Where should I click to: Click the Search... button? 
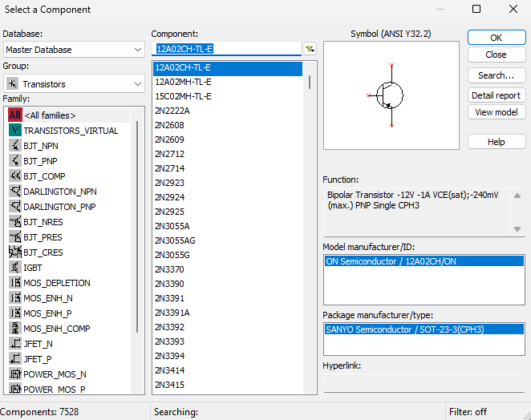coord(496,75)
